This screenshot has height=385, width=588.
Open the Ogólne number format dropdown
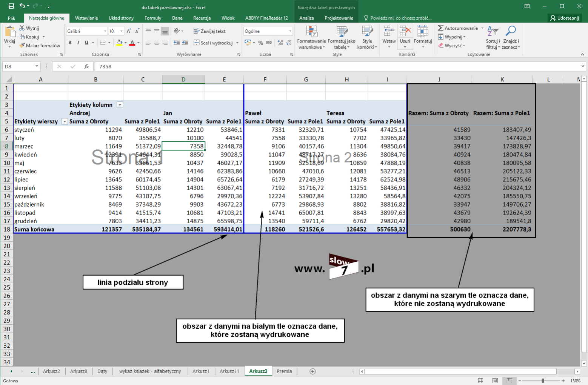tap(290, 31)
